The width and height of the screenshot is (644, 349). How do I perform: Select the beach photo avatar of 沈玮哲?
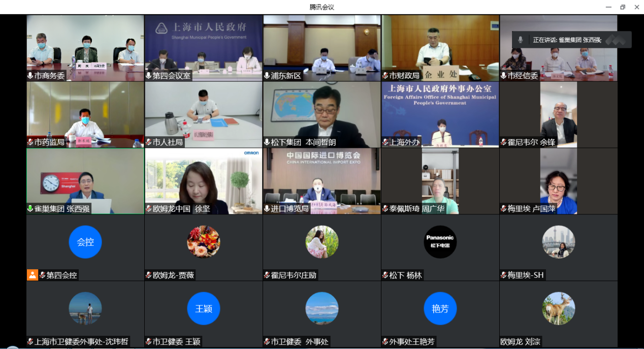coord(85,308)
